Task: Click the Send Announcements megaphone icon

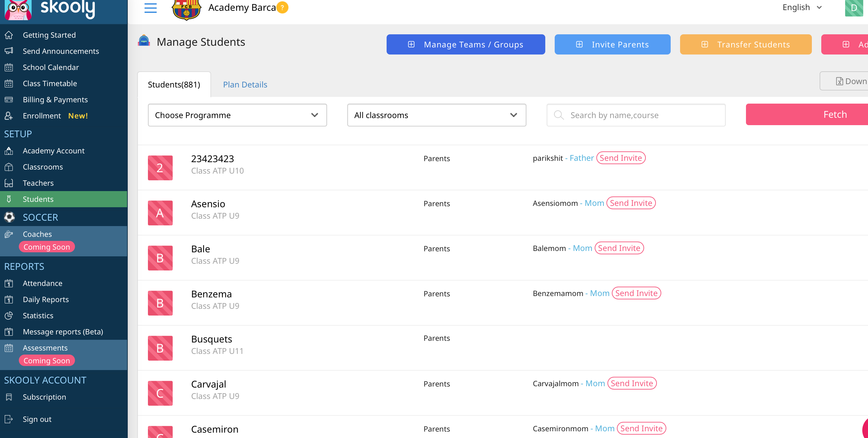Action: tap(9, 51)
